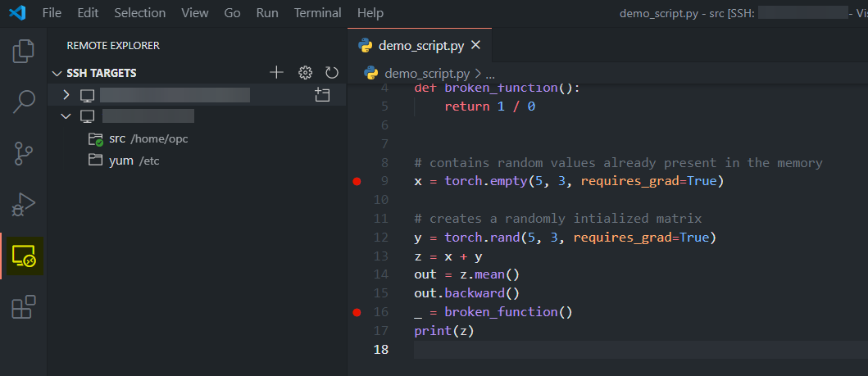Open the Run and Debug view

(x=23, y=205)
